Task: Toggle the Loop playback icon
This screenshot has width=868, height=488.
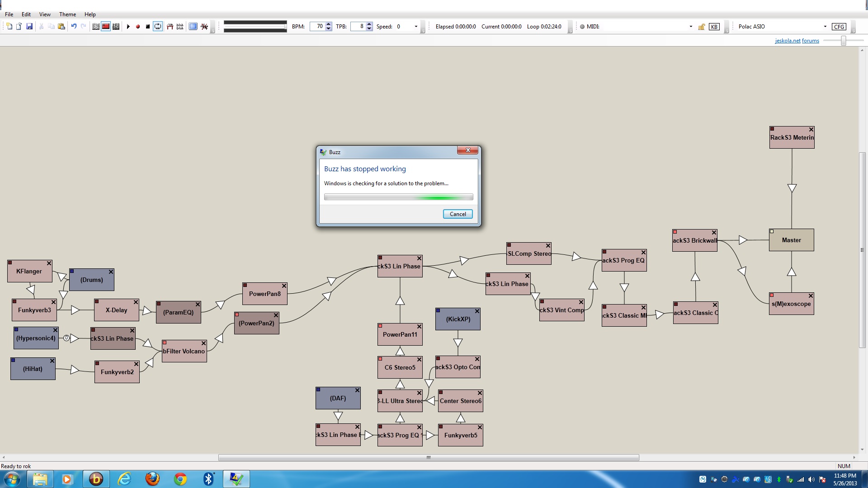Action: [x=158, y=27]
